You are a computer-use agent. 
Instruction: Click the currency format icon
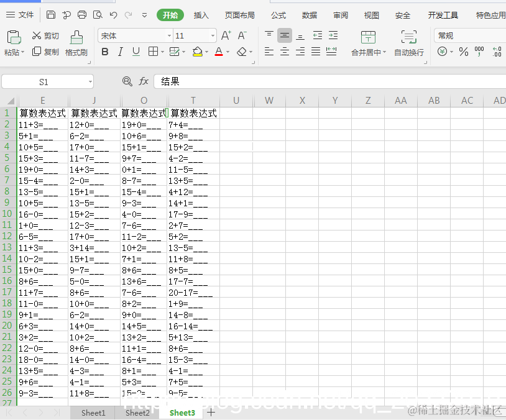(x=443, y=52)
